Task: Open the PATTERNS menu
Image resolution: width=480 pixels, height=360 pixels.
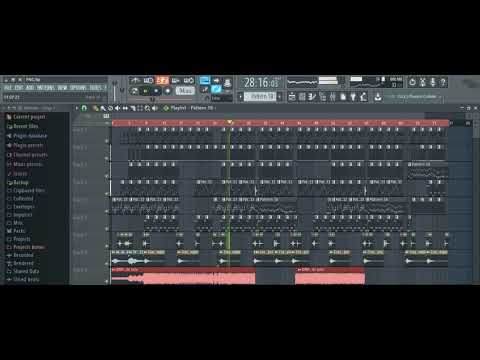Action: click(46, 88)
